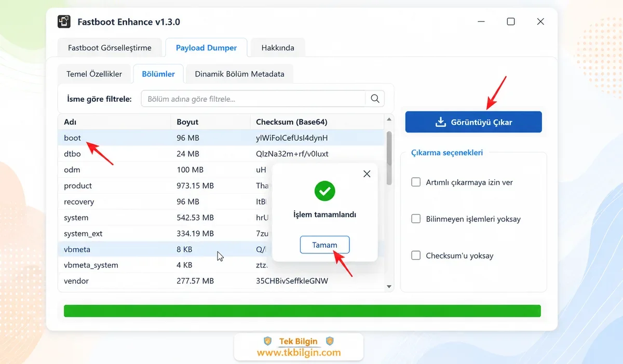Viewport: 623px width, 364px height.
Task: Click checksum QIzNa32m+rf/v0luxt
Action: [x=292, y=154]
